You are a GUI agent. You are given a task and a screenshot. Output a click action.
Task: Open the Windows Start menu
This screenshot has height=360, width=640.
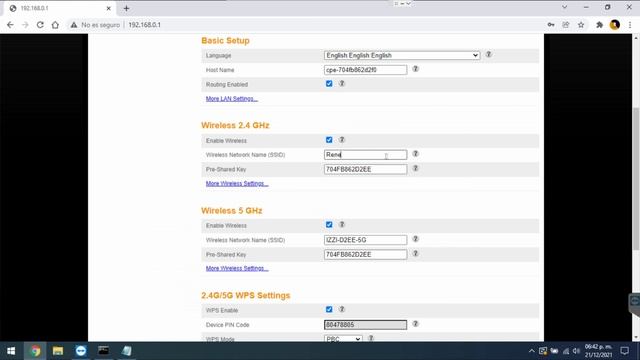click(11, 351)
